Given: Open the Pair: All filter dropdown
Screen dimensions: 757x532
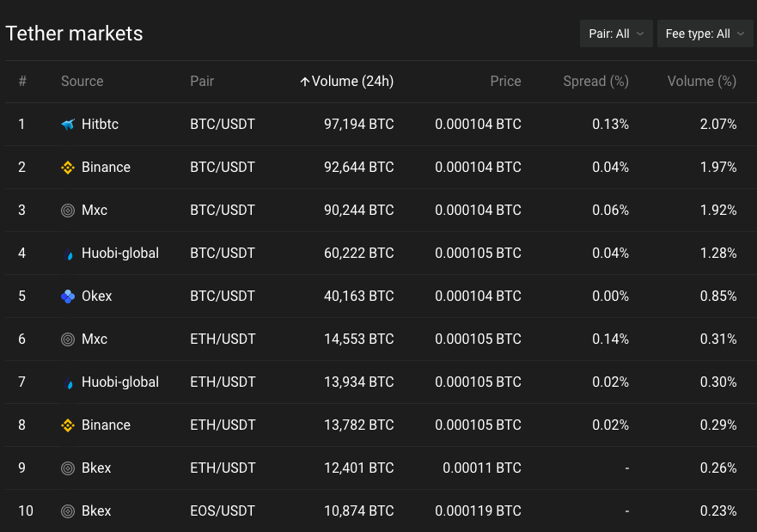Looking at the screenshot, I should coord(616,34).
